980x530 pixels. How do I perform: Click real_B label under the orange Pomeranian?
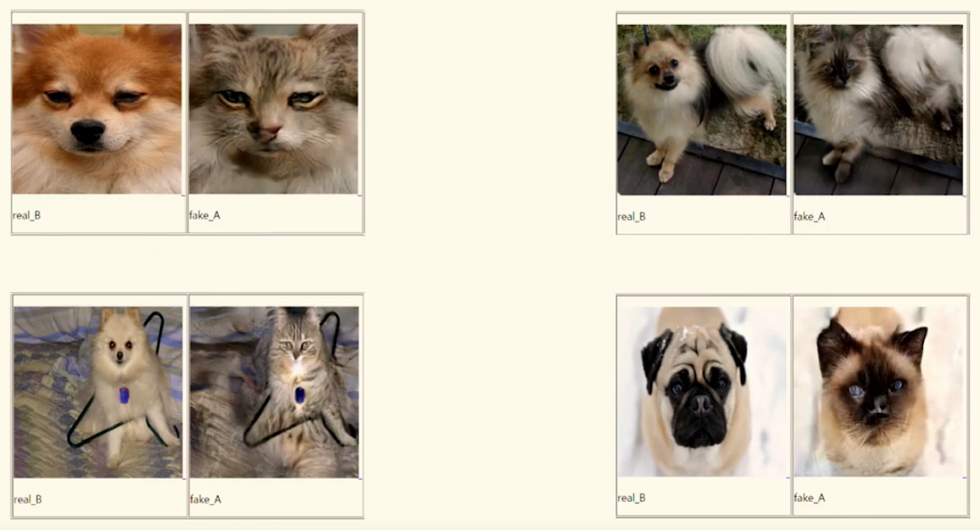pyautogui.click(x=27, y=215)
